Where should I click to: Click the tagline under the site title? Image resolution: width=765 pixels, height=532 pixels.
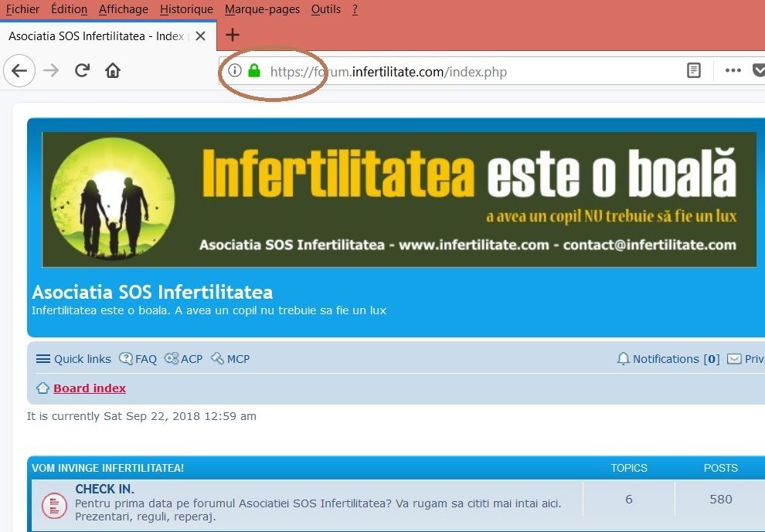click(x=209, y=310)
